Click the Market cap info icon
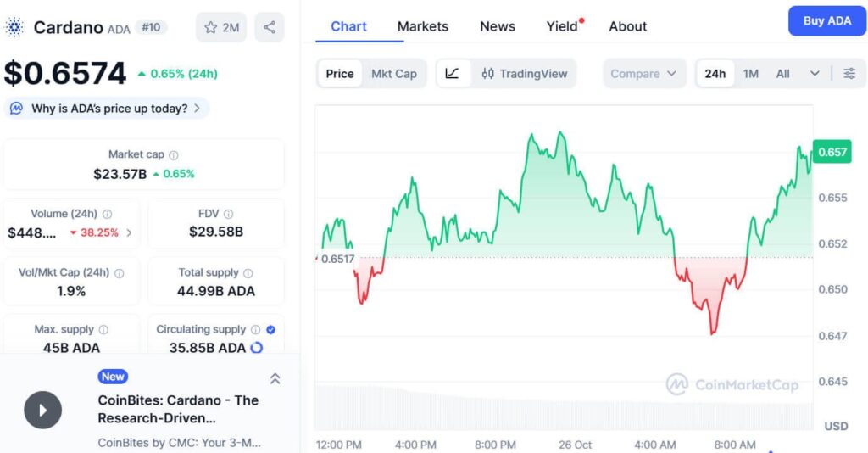This screenshot has height=453, width=868. [174, 155]
